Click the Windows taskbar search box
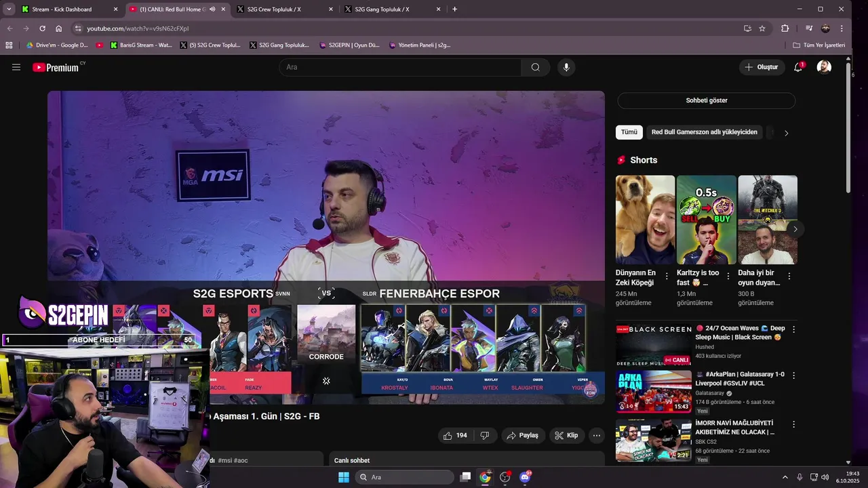868x488 pixels. [x=405, y=477]
